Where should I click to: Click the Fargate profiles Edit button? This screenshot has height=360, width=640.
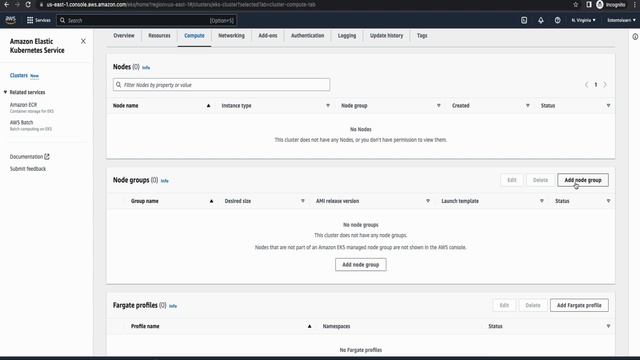click(504, 305)
